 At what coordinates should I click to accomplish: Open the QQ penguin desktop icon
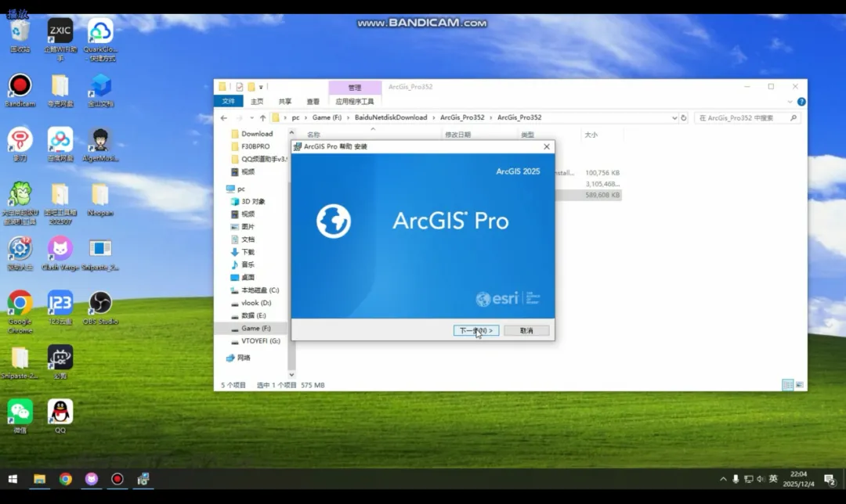(60, 416)
